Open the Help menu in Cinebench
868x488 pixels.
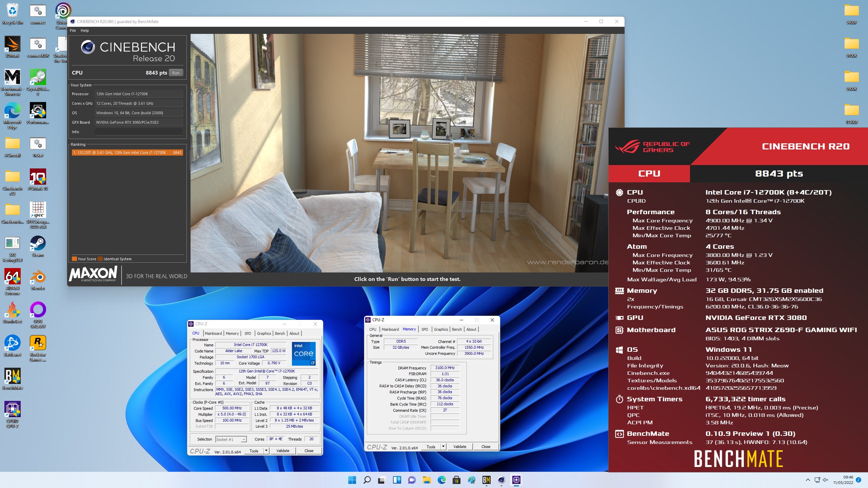pos(85,30)
